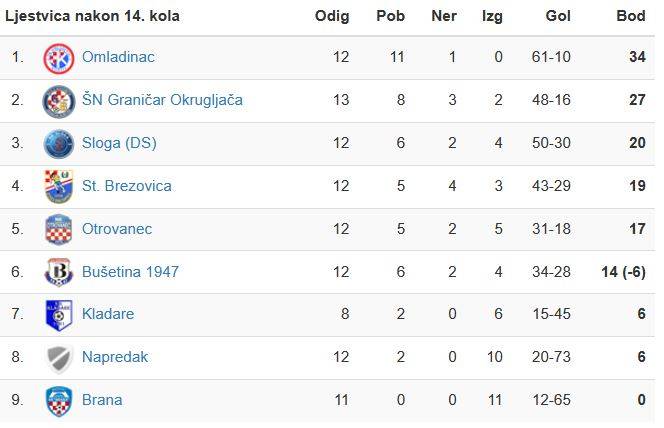The width and height of the screenshot is (664, 428).
Task: Open the Sloga (DS) team link
Action: pyautogui.click(x=119, y=143)
